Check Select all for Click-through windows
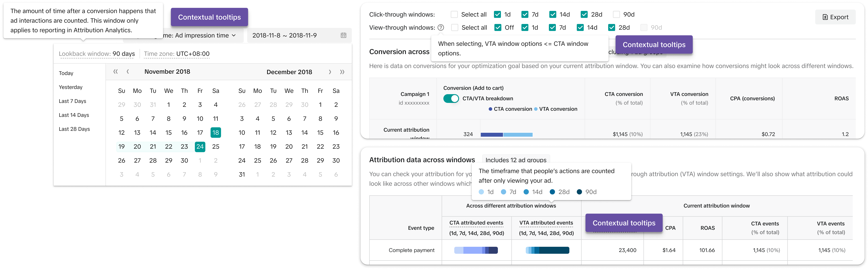Image resolution: width=868 pixels, height=269 pixels. click(454, 14)
